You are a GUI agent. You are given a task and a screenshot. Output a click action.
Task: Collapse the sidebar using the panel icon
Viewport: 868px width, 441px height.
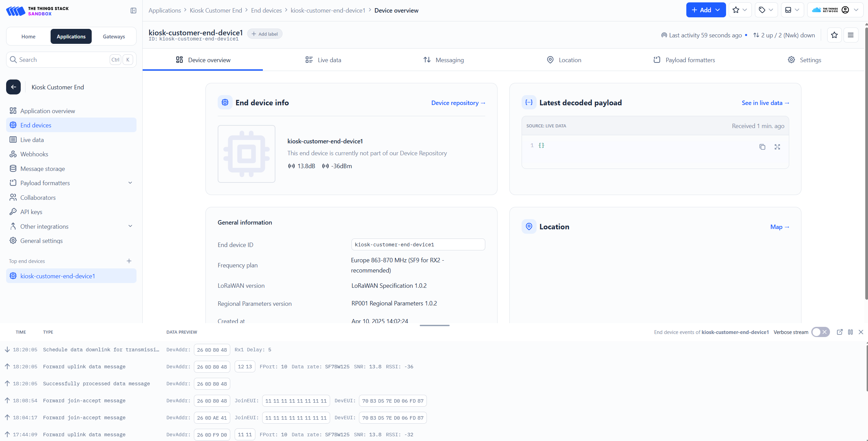click(x=133, y=11)
